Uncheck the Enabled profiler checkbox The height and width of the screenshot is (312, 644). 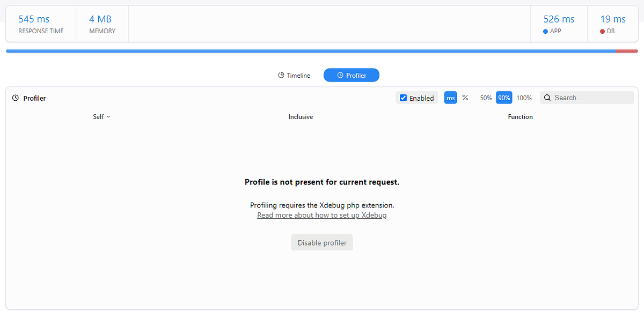[x=403, y=98]
